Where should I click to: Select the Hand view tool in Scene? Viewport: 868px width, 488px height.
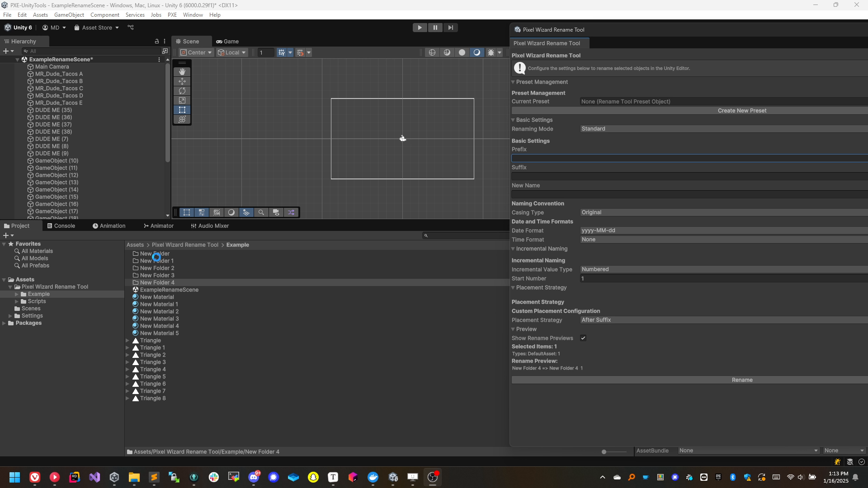(182, 72)
